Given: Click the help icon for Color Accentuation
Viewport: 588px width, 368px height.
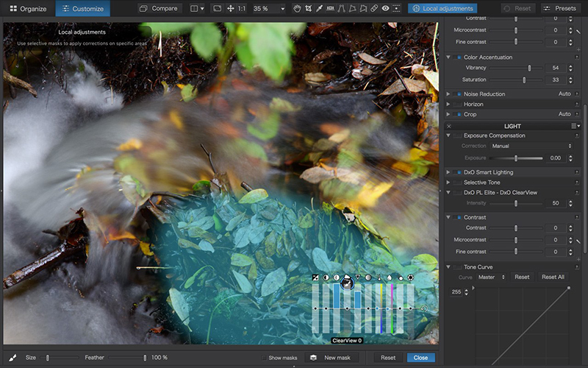Looking at the screenshot, I should [x=577, y=57].
